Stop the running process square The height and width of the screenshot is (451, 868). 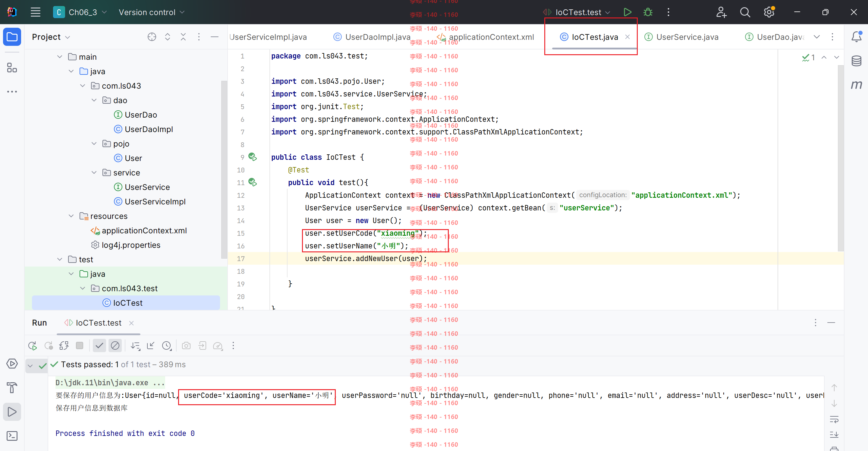[80, 345]
